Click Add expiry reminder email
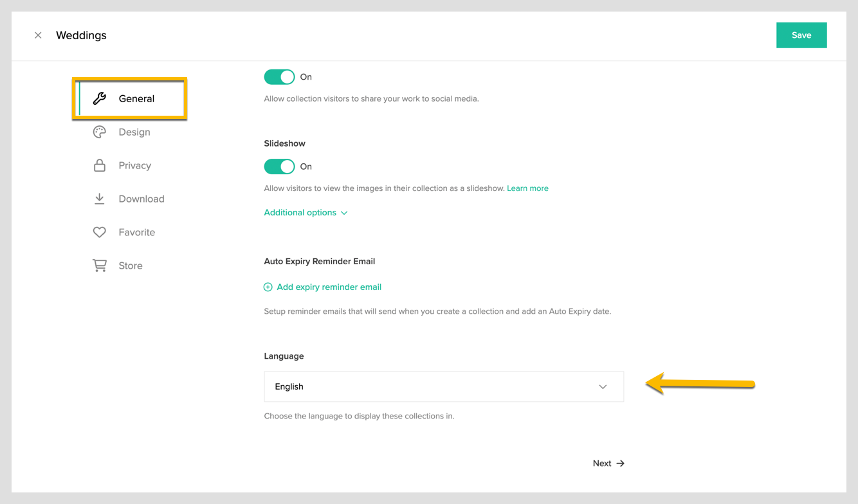 click(329, 287)
